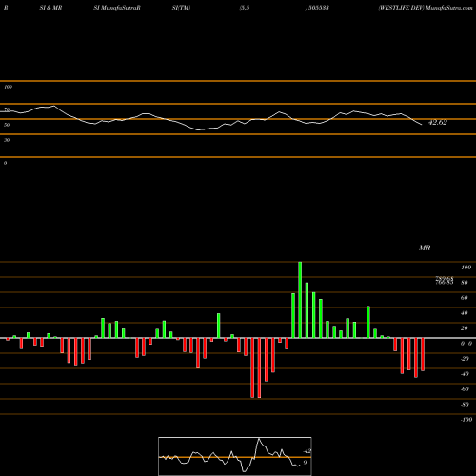Click the -40 label on MR axis
The image size is (476, 476).
[x=465, y=374]
